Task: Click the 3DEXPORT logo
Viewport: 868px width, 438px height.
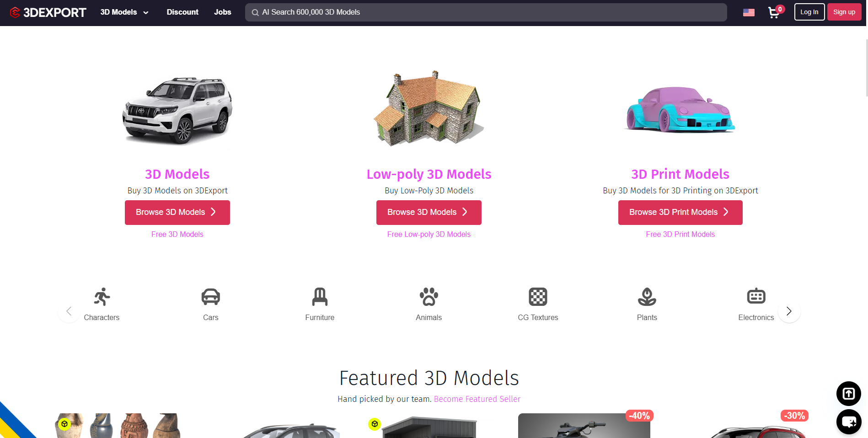Action: (48, 12)
